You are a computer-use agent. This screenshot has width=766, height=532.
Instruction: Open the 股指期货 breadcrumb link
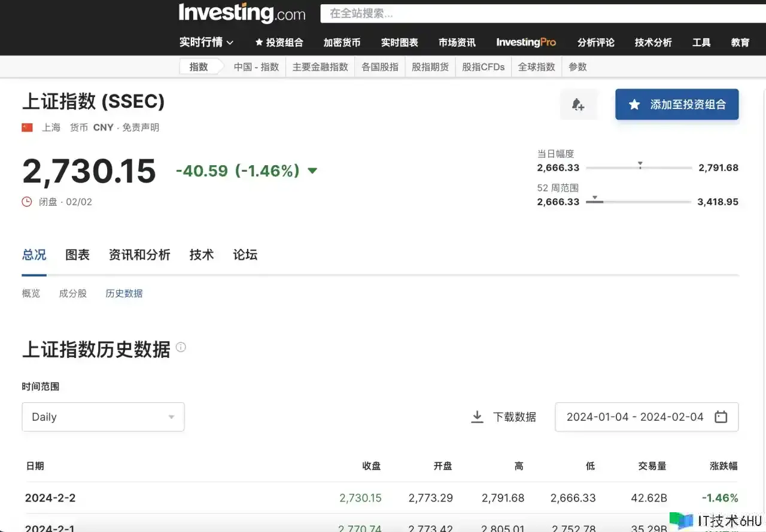tap(430, 67)
